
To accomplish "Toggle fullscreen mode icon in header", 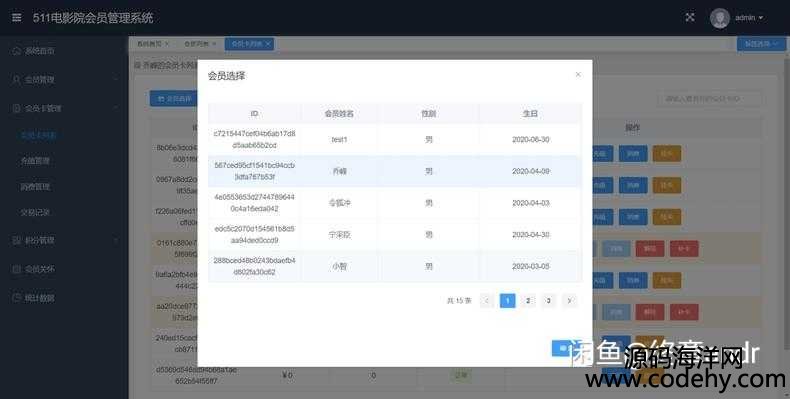I will point(690,17).
